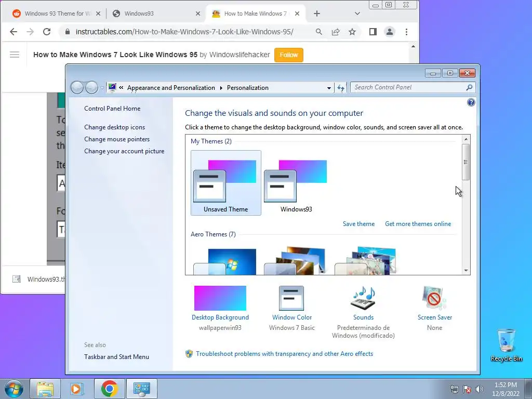Screen dimensions: 532x399
Task: Click the volume speaker tray icon
Action: click(480, 389)
